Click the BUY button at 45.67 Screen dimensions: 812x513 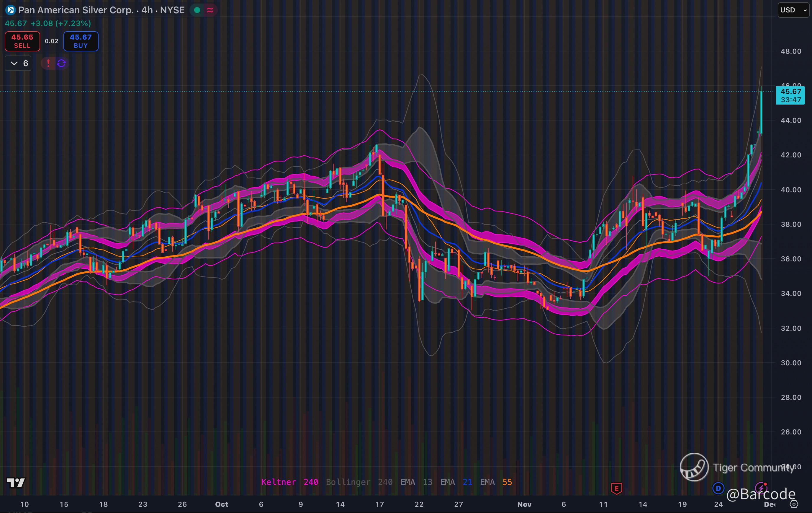click(81, 41)
